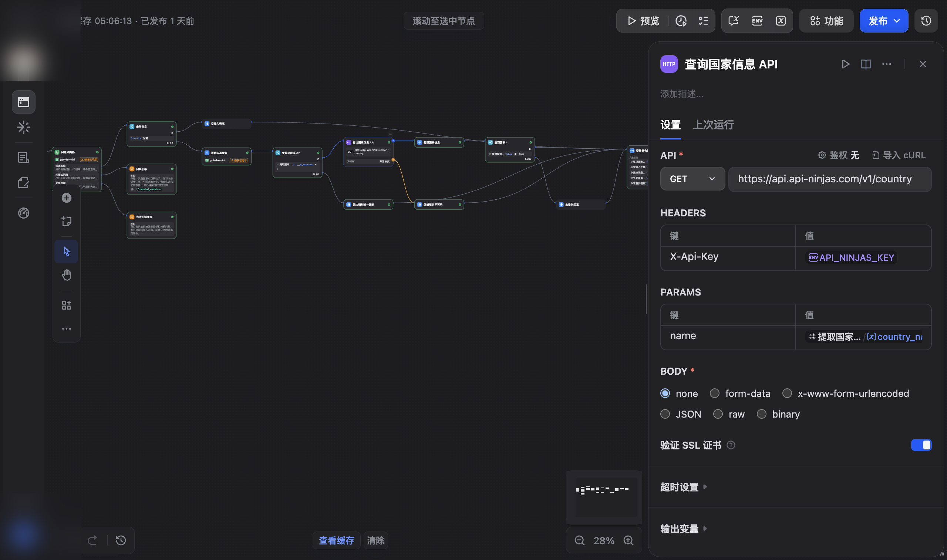Open change history next to the redo icon

[x=121, y=540]
